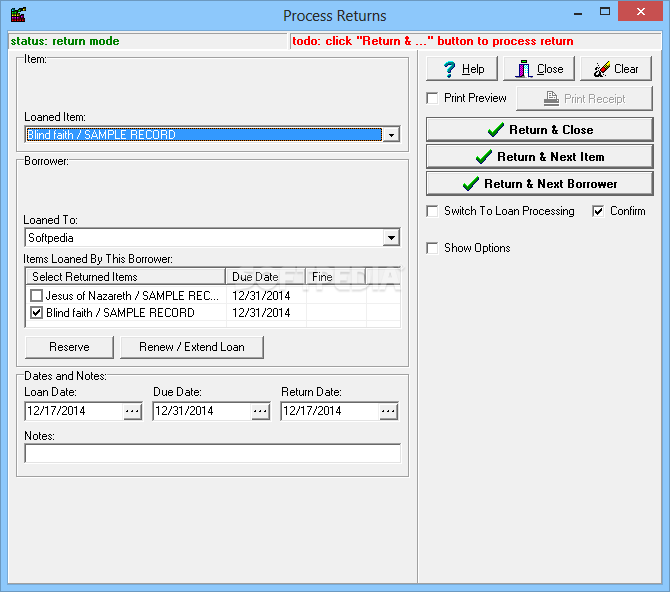
Task: Click the application icon in title bar
Action: pos(18,15)
